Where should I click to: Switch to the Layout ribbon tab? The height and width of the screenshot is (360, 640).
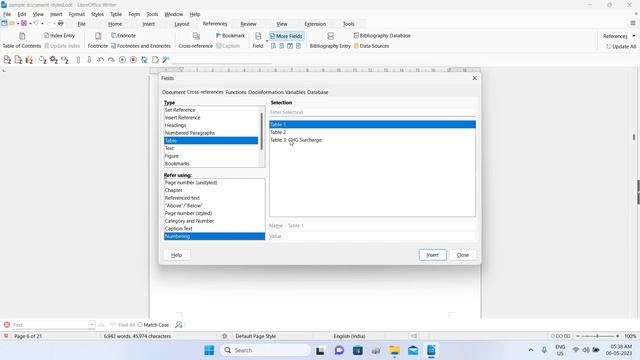[x=182, y=24]
